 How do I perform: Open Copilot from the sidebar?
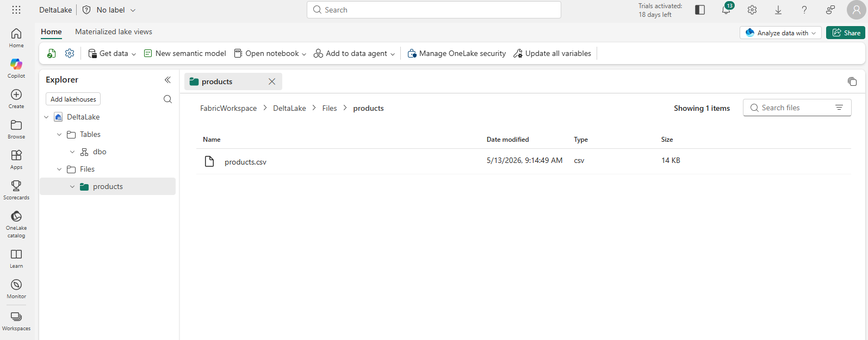pos(16,68)
